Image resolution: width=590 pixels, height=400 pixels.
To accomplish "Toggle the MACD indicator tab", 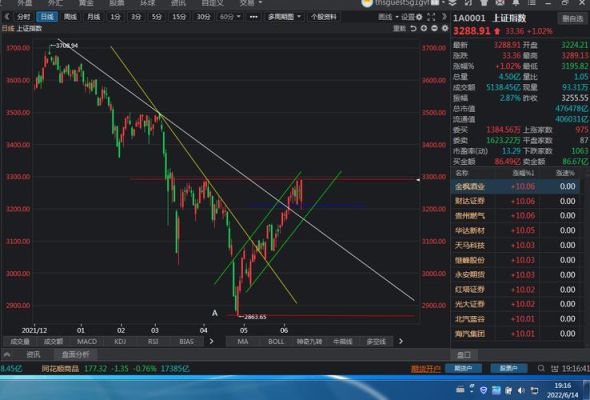I will tap(87, 341).
